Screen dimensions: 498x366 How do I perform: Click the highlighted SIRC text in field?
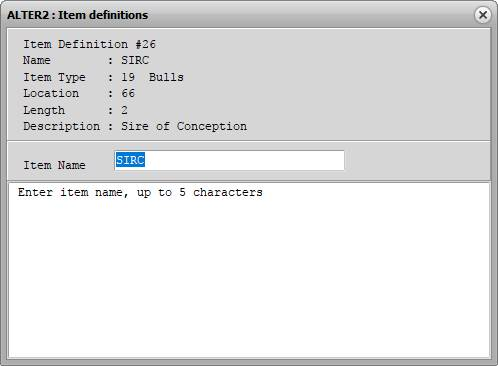point(130,160)
